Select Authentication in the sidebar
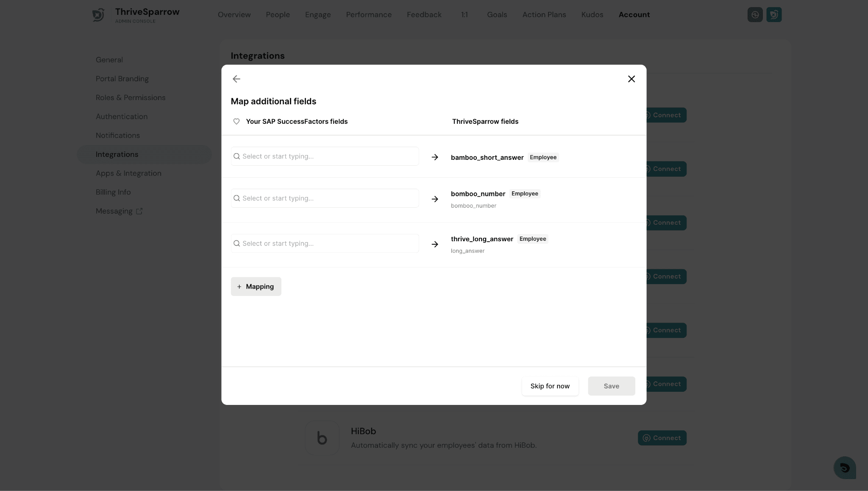 tap(122, 117)
